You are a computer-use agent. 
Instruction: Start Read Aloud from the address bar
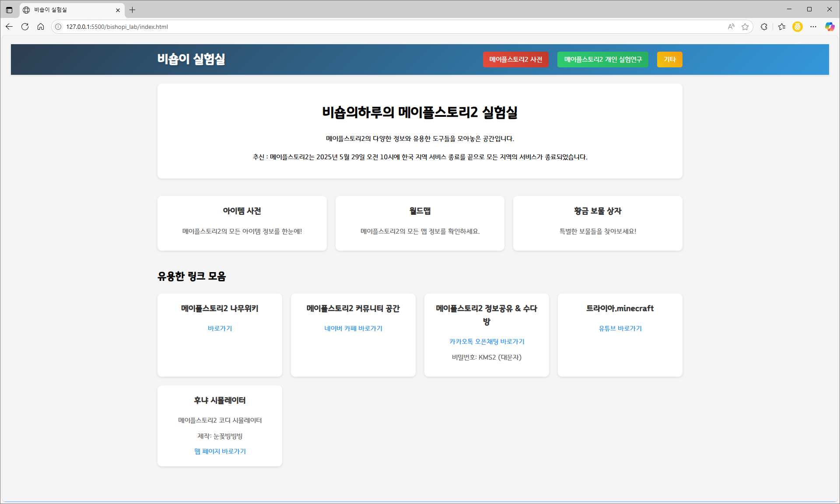tap(731, 27)
